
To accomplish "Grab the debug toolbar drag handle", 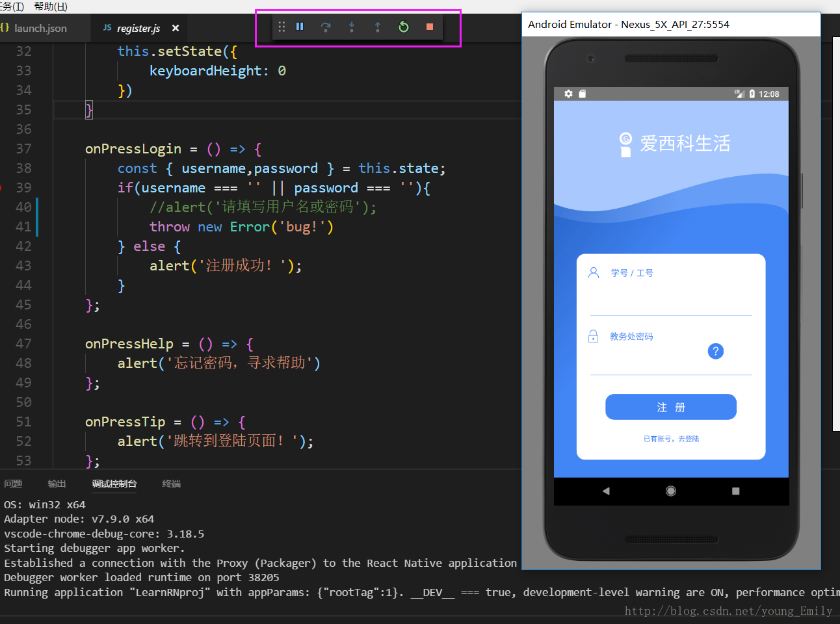I will coord(282,27).
